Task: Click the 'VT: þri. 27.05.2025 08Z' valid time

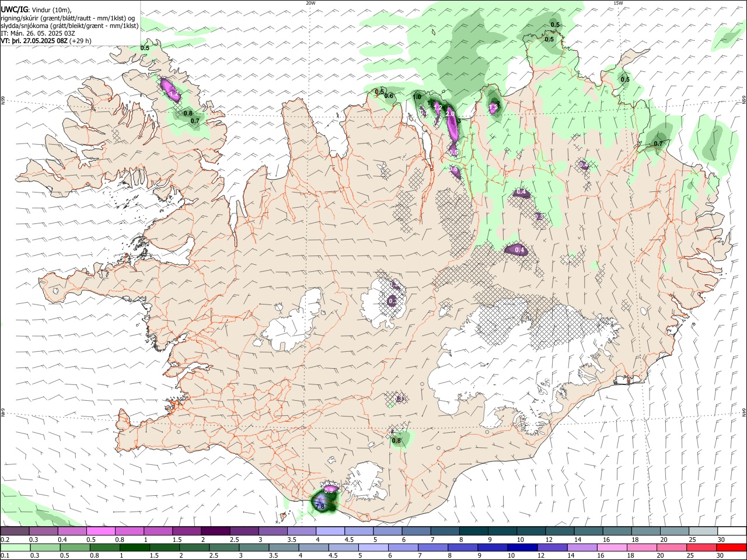Action: 34,41
